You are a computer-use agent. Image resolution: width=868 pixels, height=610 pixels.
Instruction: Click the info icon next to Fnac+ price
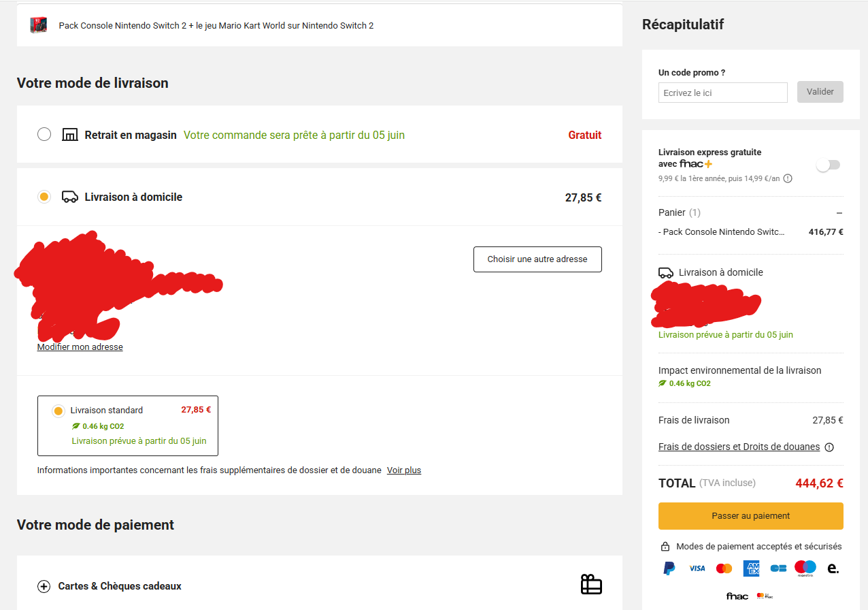pos(788,178)
